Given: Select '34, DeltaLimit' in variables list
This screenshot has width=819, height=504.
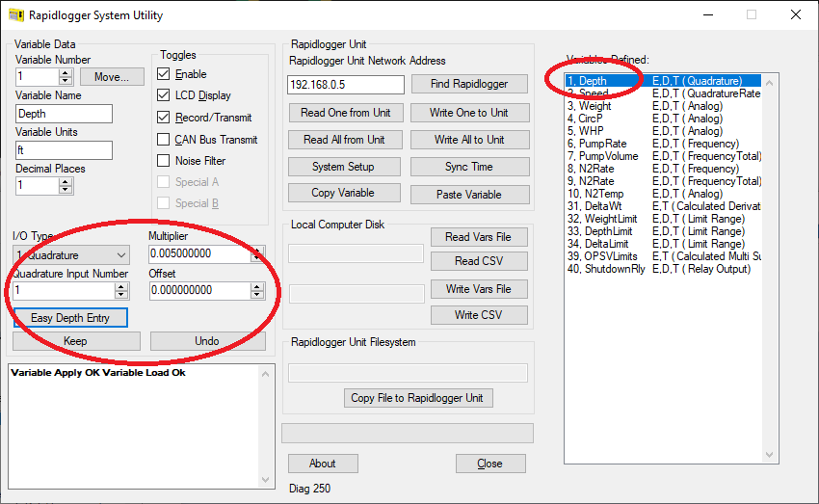Looking at the screenshot, I should (x=663, y=244).
